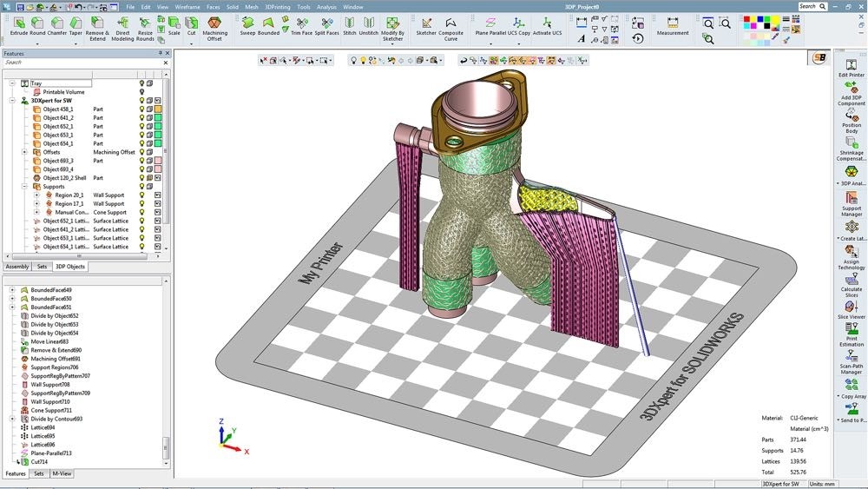Open the Measurement tool

coord(672,24)
